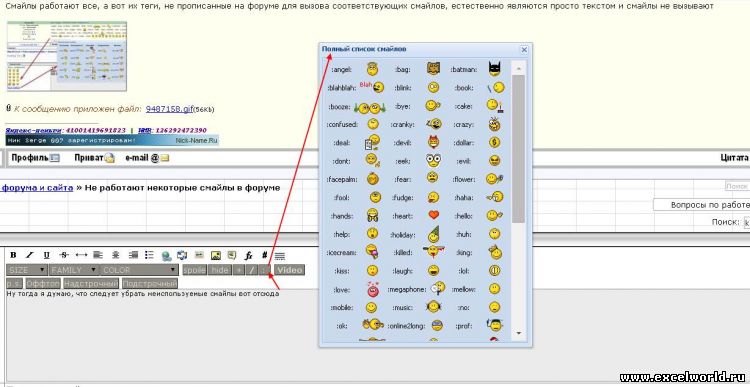Insert the :heart: smiley
The height and width of the screenshot is (387, 750).
coord(433,216)
